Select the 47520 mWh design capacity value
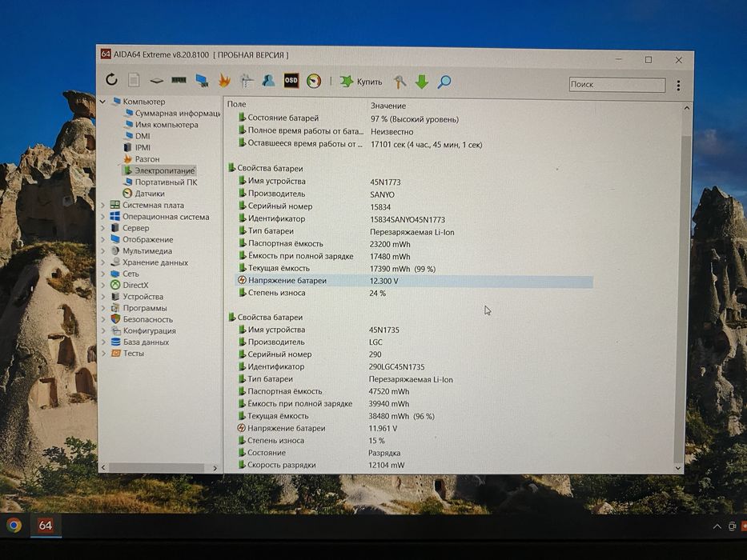 389,391
